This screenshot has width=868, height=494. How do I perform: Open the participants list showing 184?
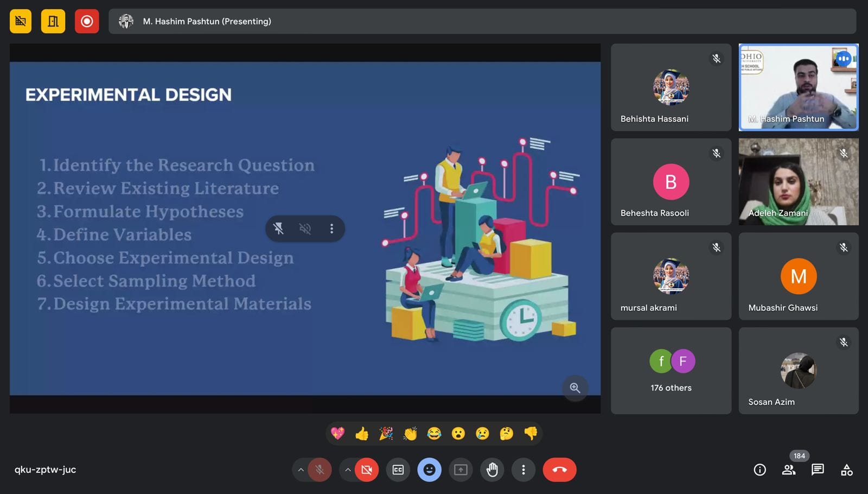point(789,470)
